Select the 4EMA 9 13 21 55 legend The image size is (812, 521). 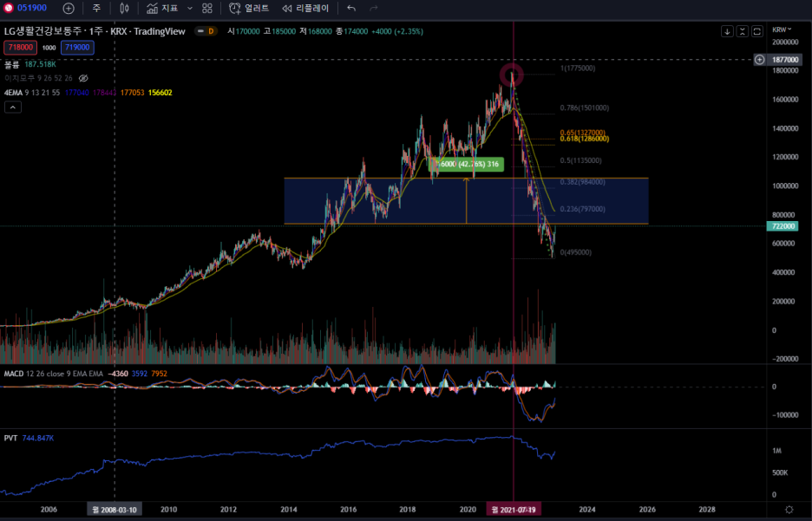tap(32, 93)
